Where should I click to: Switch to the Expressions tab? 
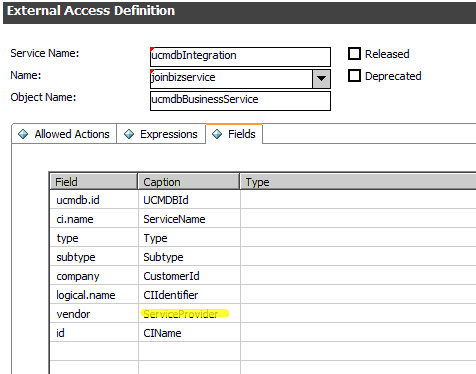(x=161, y=134)
